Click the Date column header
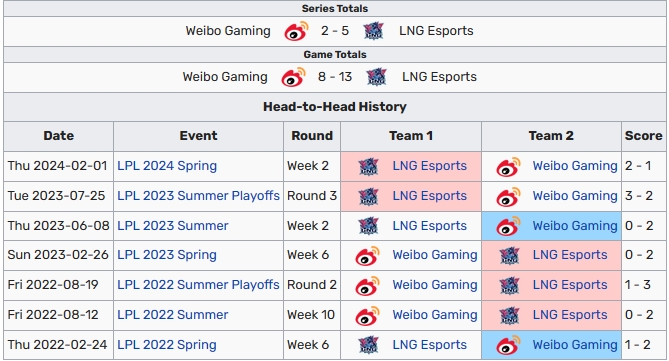 (x=58, y=136)
